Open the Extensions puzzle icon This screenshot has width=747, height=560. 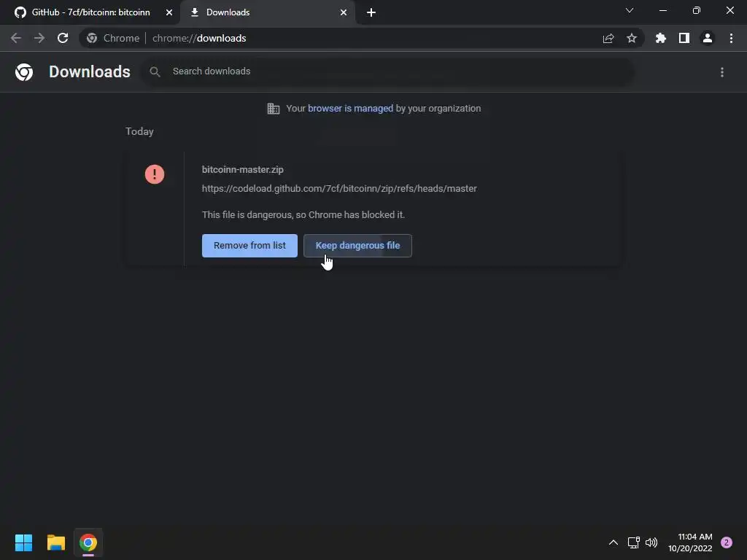point(661,38)
